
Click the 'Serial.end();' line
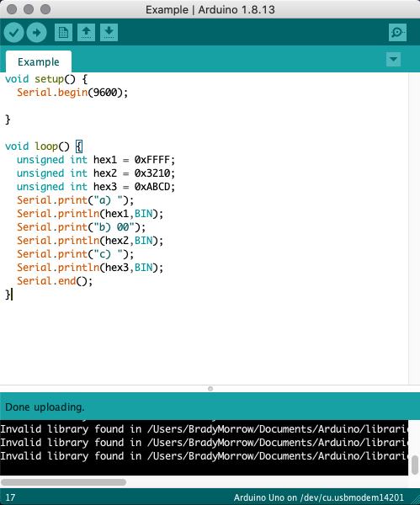[55, 281]
